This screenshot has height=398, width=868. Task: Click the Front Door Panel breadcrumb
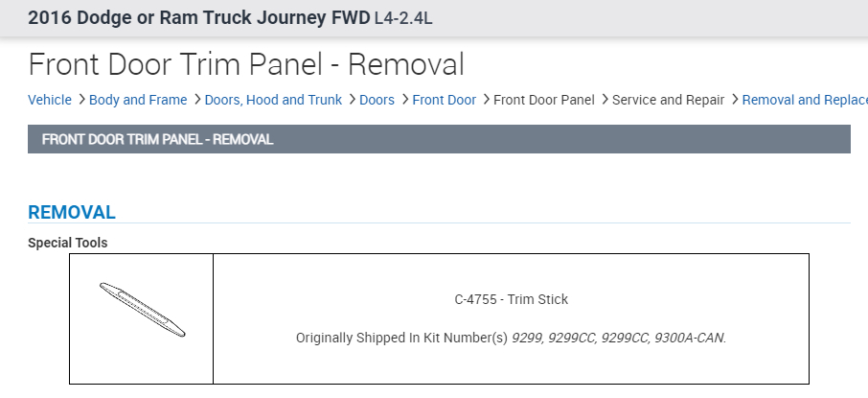543,100
